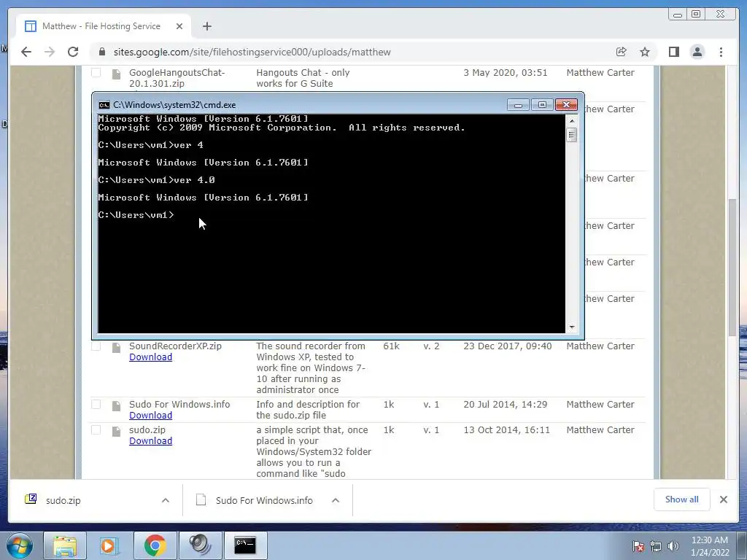Click SoundRecorderXP.zip file name
747x560 pixels.
[175, 346]
